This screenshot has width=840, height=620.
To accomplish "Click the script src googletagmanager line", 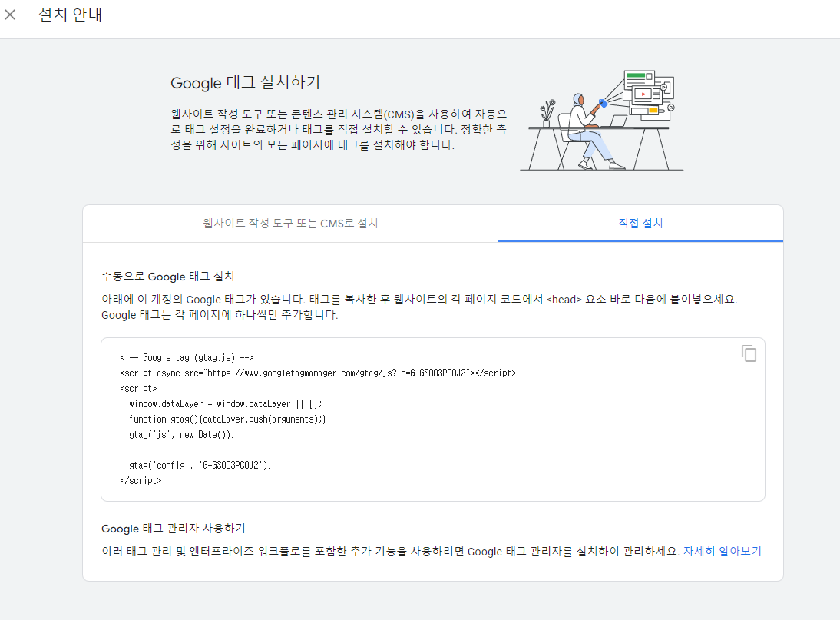I will [318, 373].
